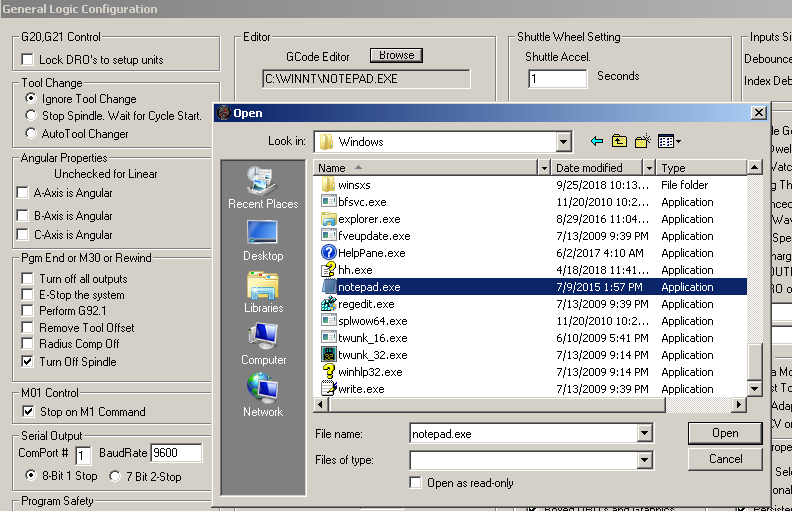
Task: Click vertical scrollbar up arrow
Action: [x=754, y=168]
